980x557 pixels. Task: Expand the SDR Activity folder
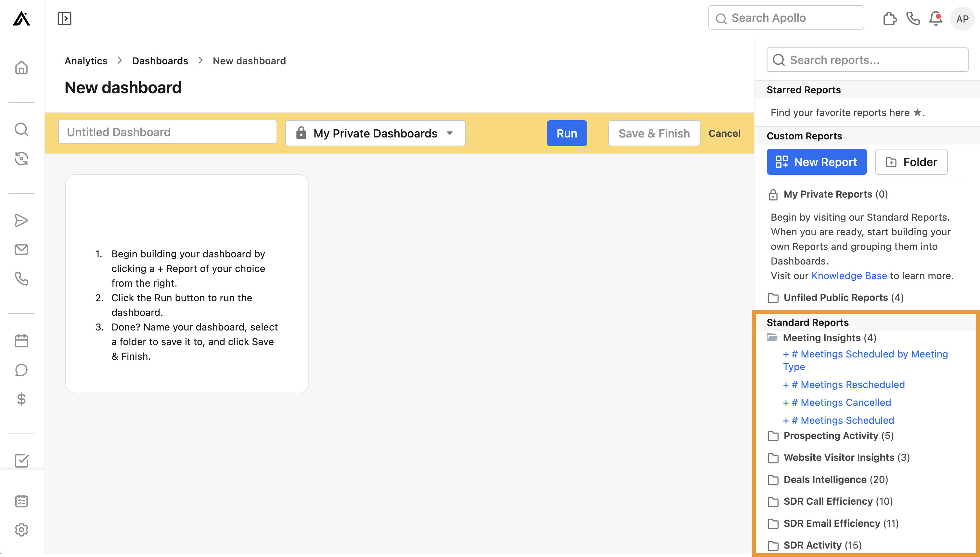pos(815,545)
